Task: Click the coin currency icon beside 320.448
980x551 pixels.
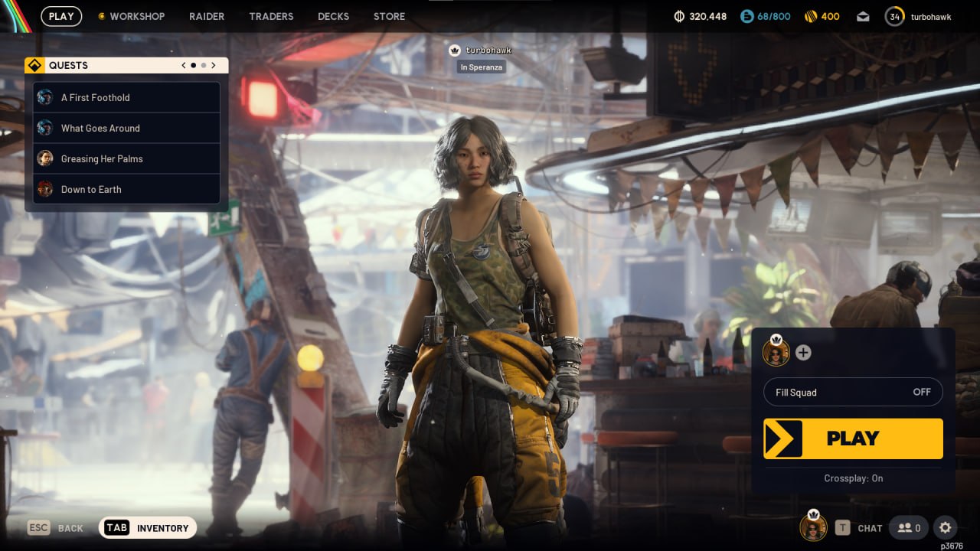Action: point(679,16)
